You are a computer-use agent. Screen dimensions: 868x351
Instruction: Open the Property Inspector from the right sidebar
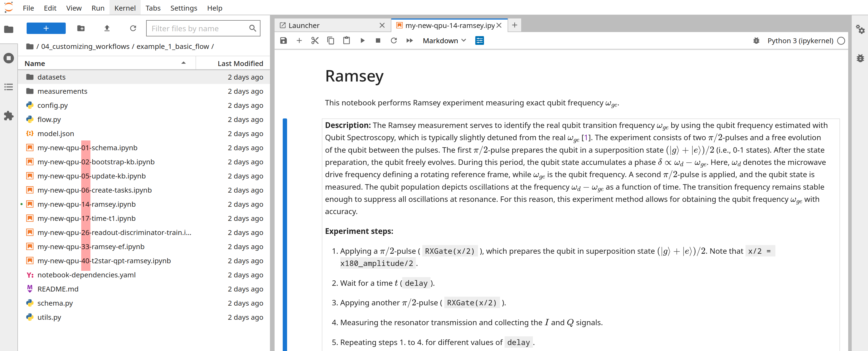[x=860, y=29]
